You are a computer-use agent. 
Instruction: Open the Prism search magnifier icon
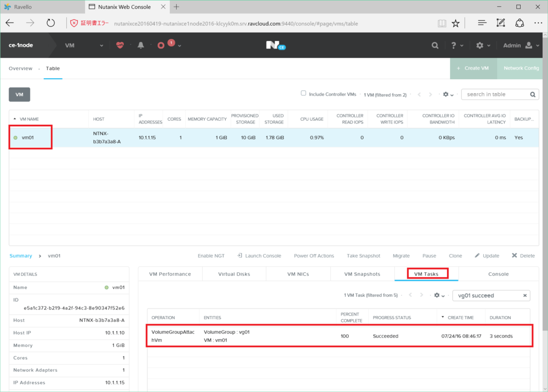coord(435,45)
